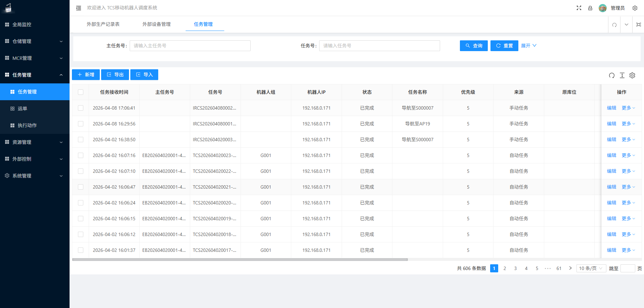
Task: Open 任务管理 submenu item in sidebar
Action: click(35, 92)
